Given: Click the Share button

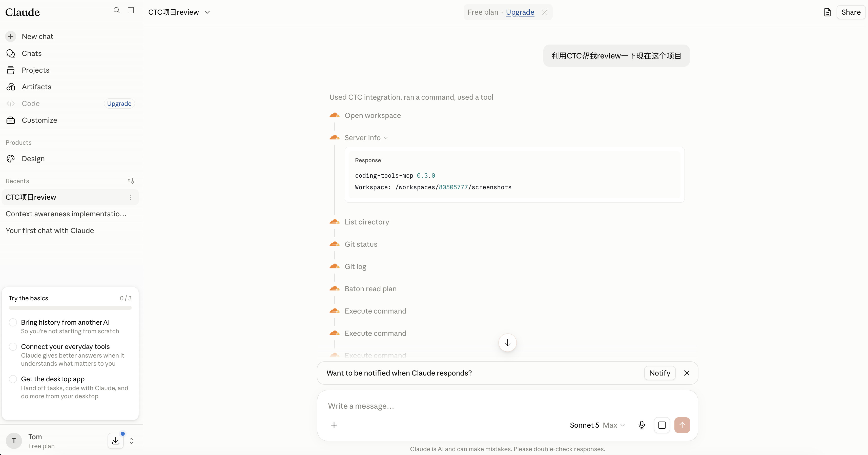Looking at the screenshot, I should click(851, 12).
